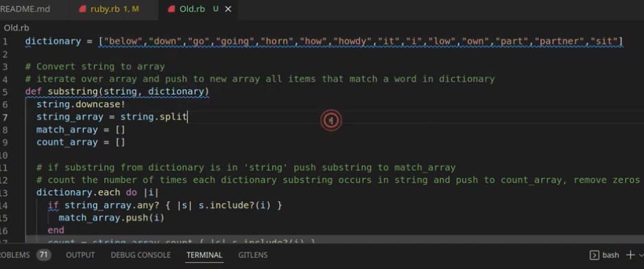Click the Ruby file icon on ruby.rb tab
The width and height of the screenshot is (644, 269).
83,9
